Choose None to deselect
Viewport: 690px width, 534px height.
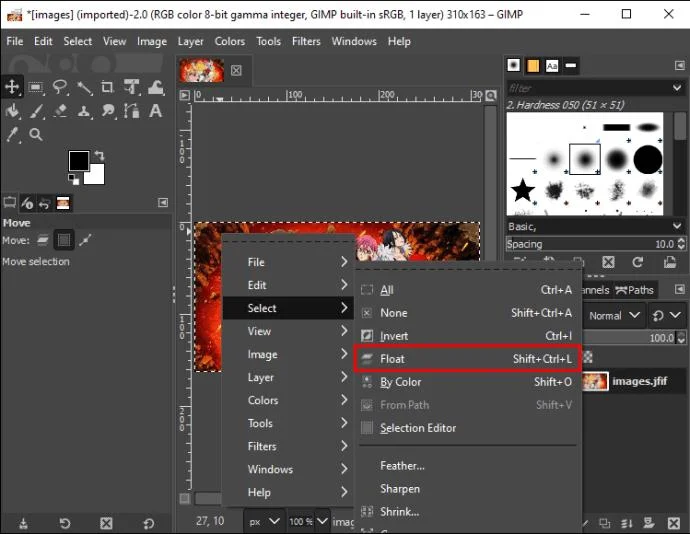[x=467, y=313]
